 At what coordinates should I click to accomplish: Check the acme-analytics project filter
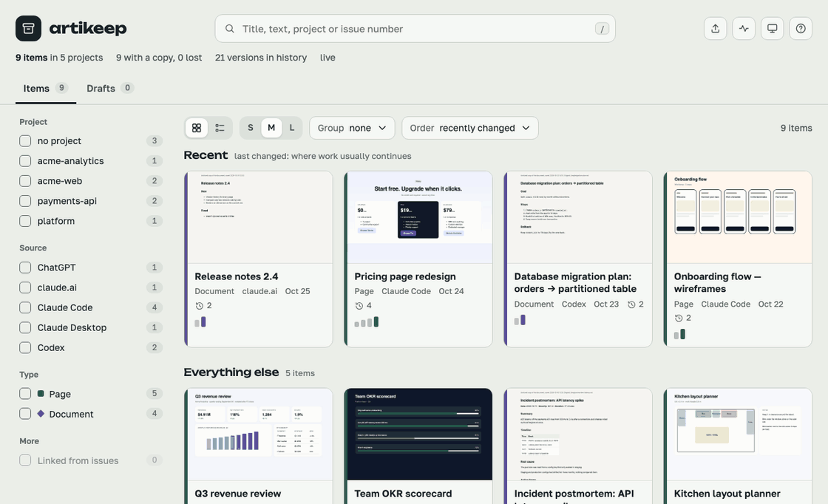[25, 161]
